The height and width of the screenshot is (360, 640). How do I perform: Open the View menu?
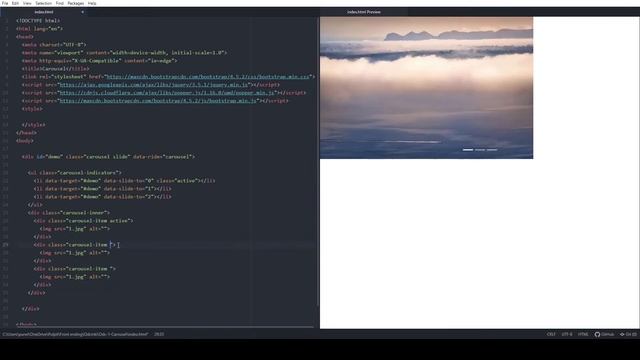(x=27, y=3)
